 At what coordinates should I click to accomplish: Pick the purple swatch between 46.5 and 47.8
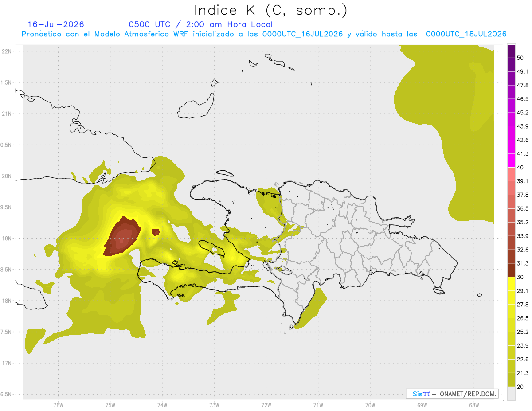tap(511, 92)
